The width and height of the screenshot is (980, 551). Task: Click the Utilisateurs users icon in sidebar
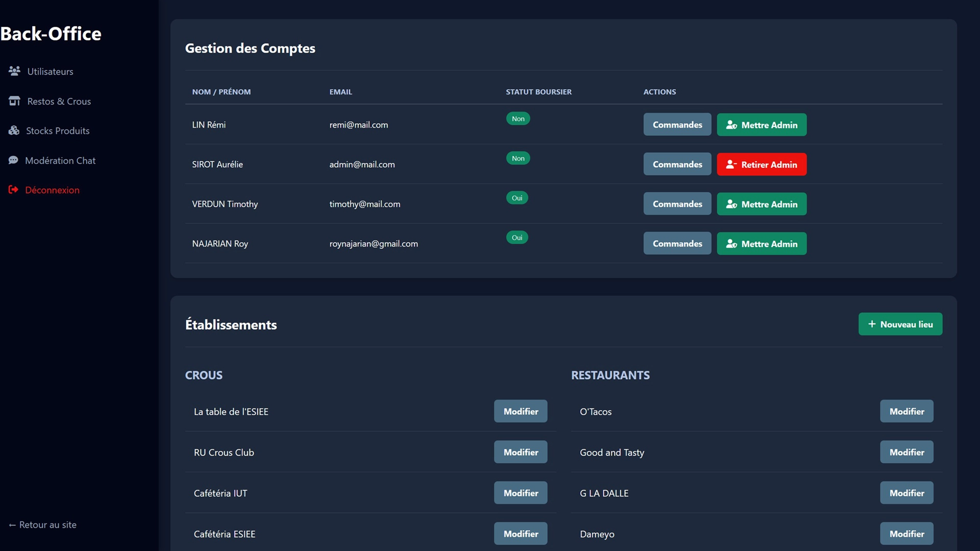[14, 71]
